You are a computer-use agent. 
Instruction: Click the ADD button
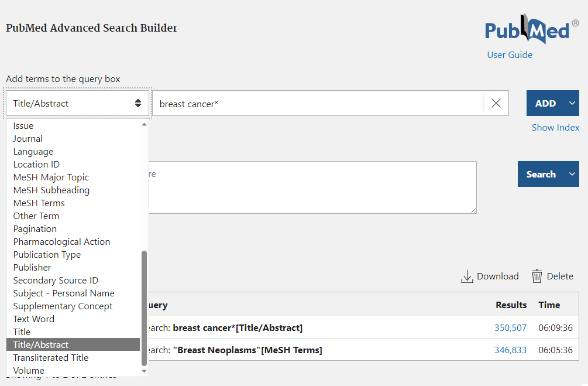pyautogui.click(x=546, y=103)
